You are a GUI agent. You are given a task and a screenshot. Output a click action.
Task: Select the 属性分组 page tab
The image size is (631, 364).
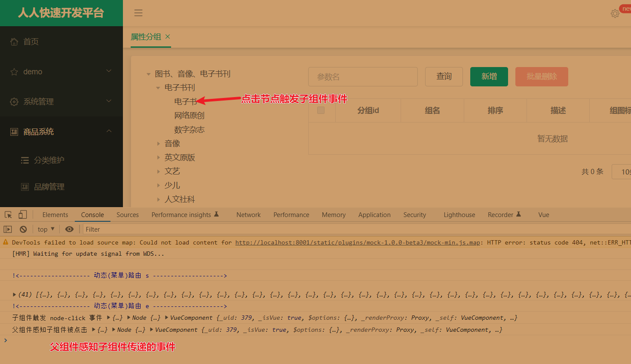coord(146,37)
